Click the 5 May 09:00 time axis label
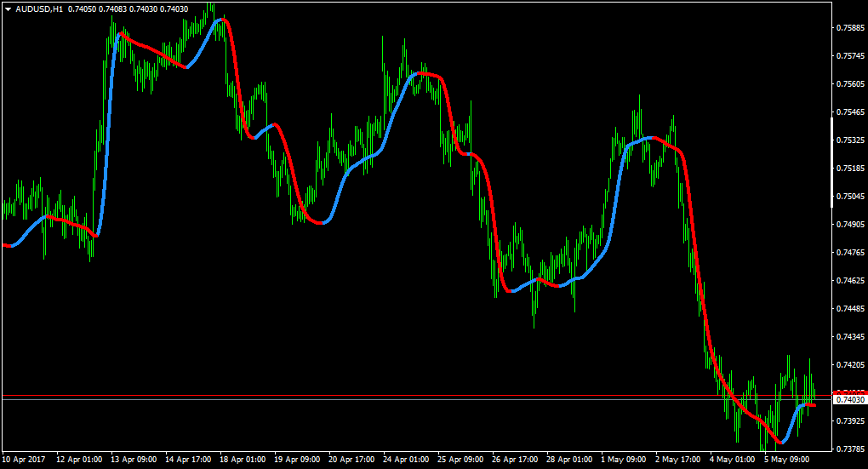 [786, 460]
